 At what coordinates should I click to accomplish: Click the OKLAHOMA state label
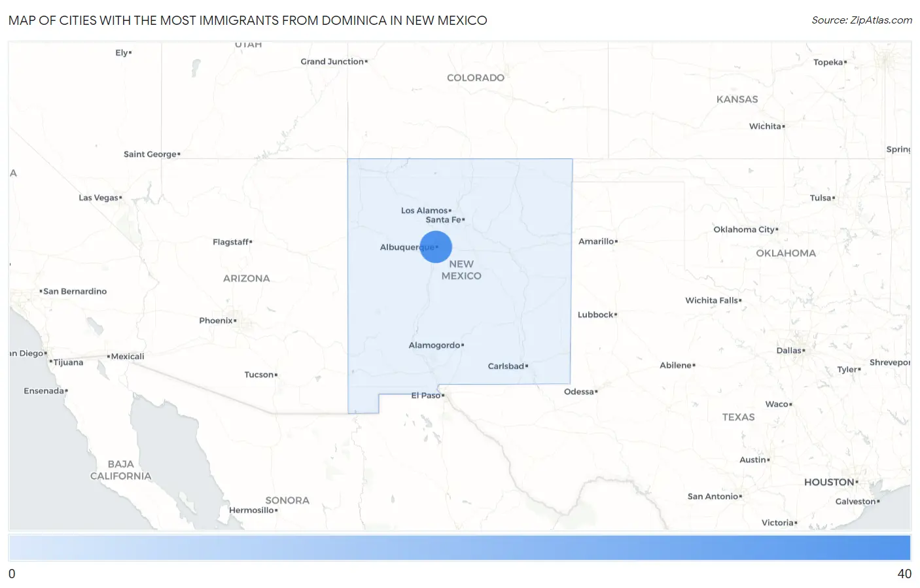787,253
